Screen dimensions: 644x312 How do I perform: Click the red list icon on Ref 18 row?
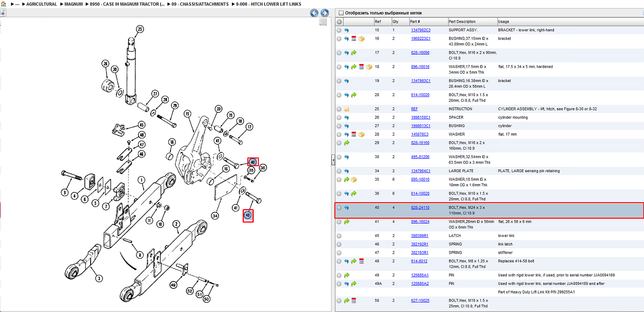coord(361,67)
